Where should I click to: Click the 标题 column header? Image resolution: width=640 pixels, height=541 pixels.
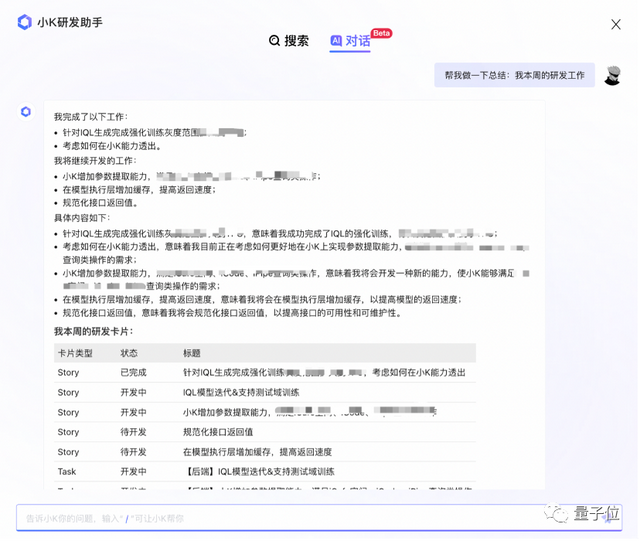(191, 353)
